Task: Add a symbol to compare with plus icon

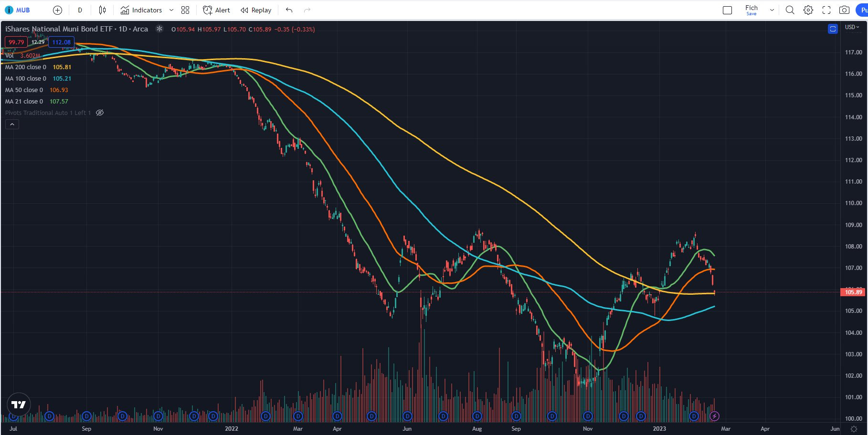Action: 57,10
